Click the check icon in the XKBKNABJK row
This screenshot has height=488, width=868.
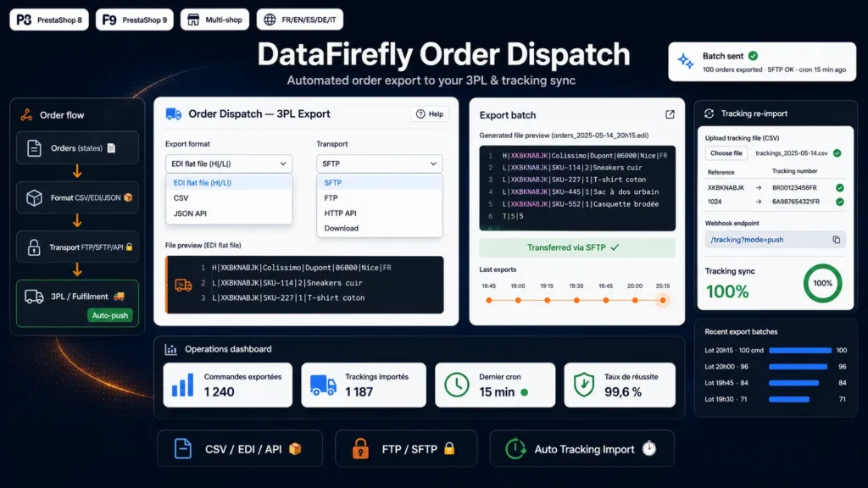tap(840, 187)
